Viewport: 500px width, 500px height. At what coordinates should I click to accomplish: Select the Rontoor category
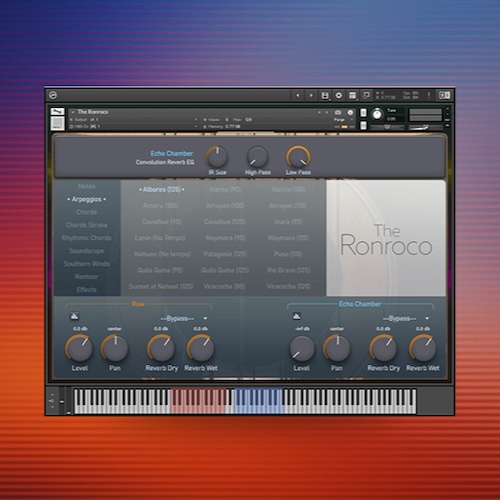point(87,277)
